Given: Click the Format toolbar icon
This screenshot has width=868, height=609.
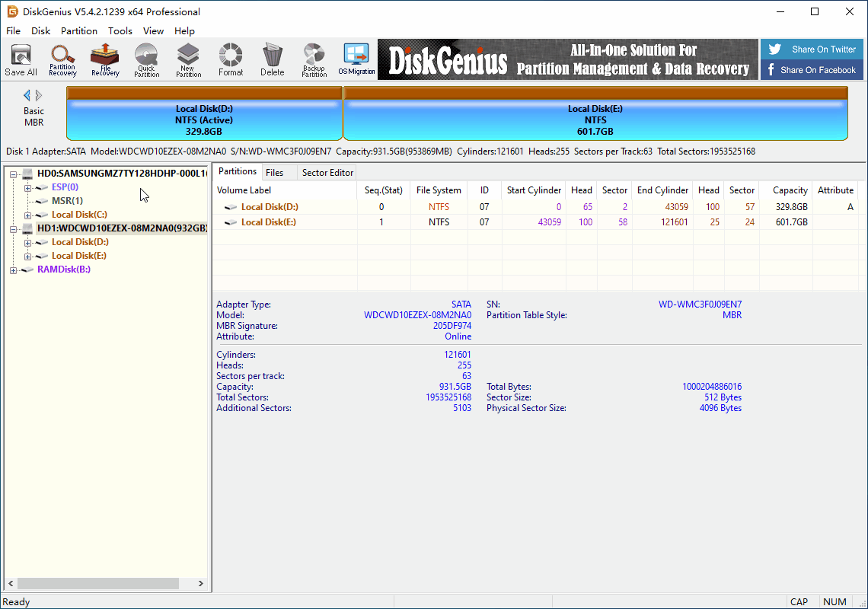Looking at the screenshot, I should [x=231, y=60].
